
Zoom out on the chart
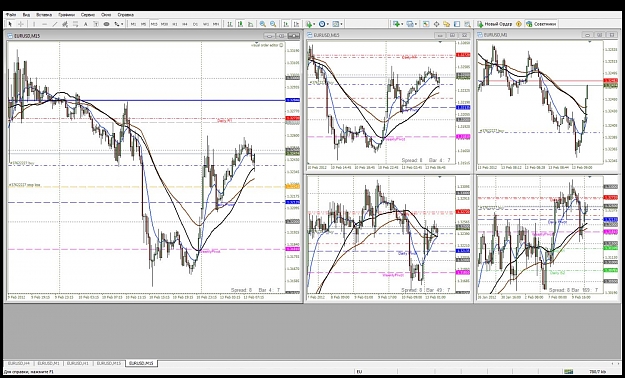tap(273, 24)
